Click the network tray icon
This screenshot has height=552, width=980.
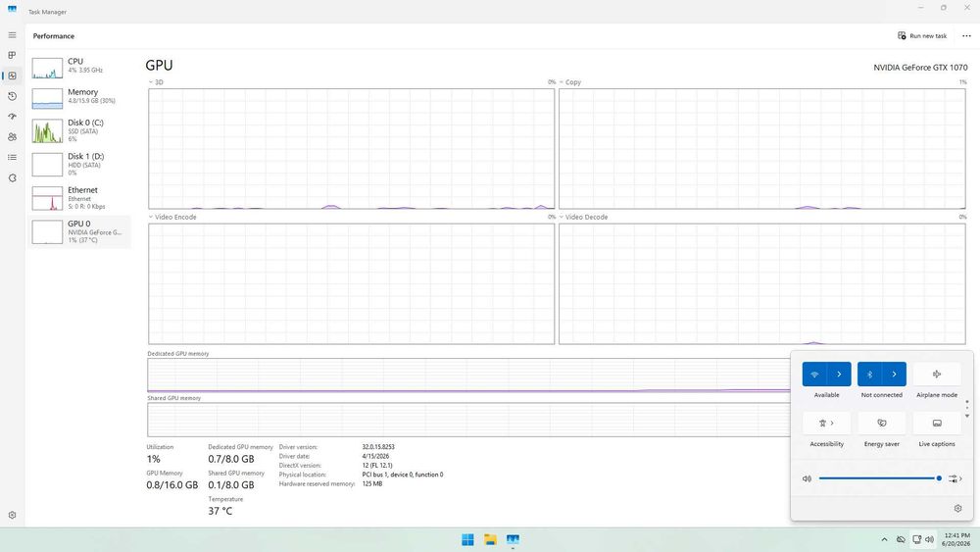916,539
